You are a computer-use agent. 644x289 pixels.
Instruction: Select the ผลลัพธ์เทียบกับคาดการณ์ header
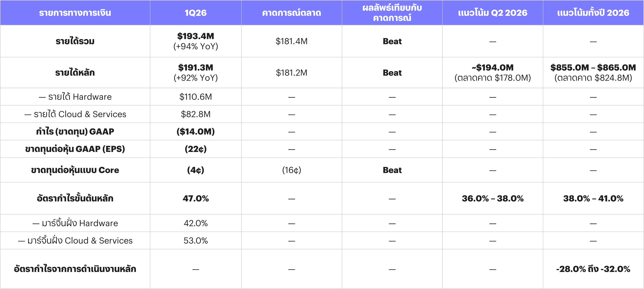point(392,13)
